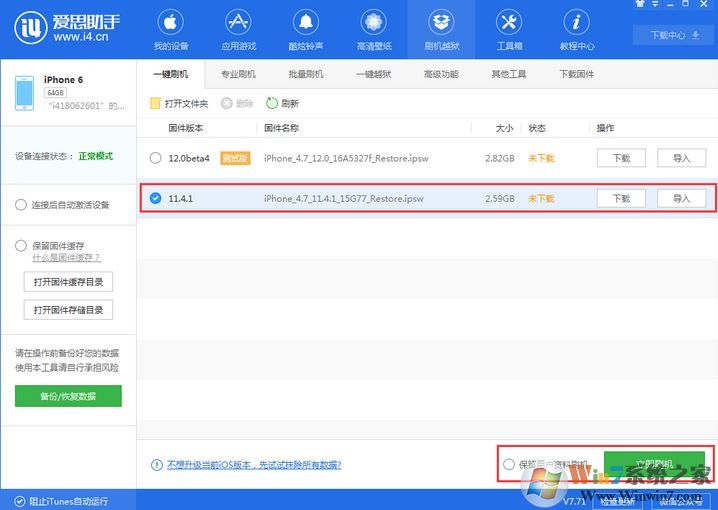
Task: Open 教程中心 tutorial info icon
Action: tap(577, 22)
